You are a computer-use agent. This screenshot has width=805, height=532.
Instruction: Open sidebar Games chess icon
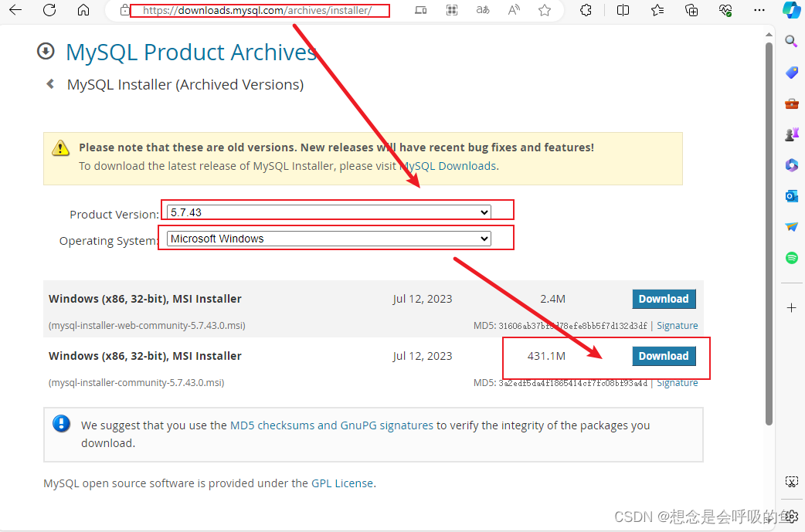click(x=791, y=134)
